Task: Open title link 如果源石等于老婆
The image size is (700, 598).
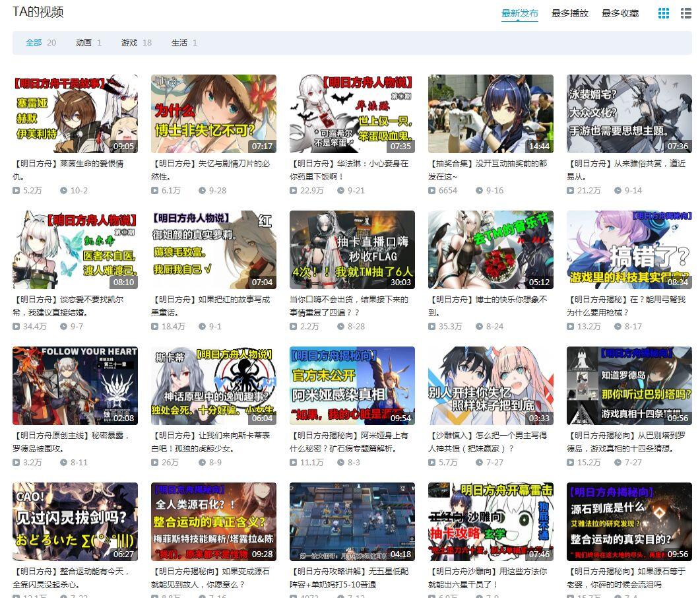Action: coord(626,578)
